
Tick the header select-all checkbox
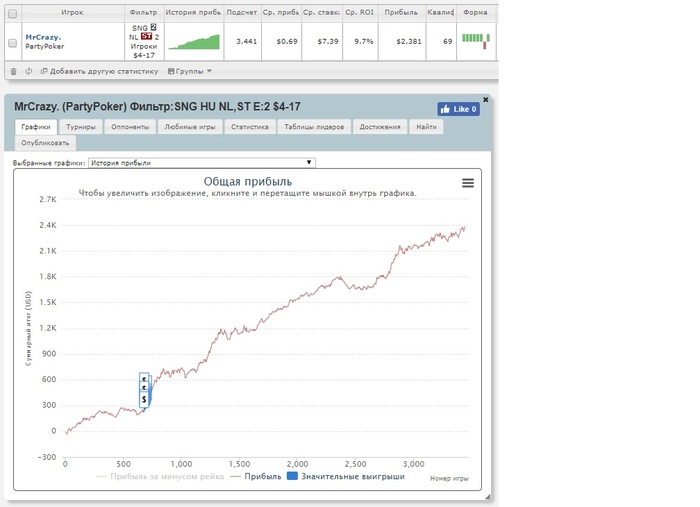13,14
